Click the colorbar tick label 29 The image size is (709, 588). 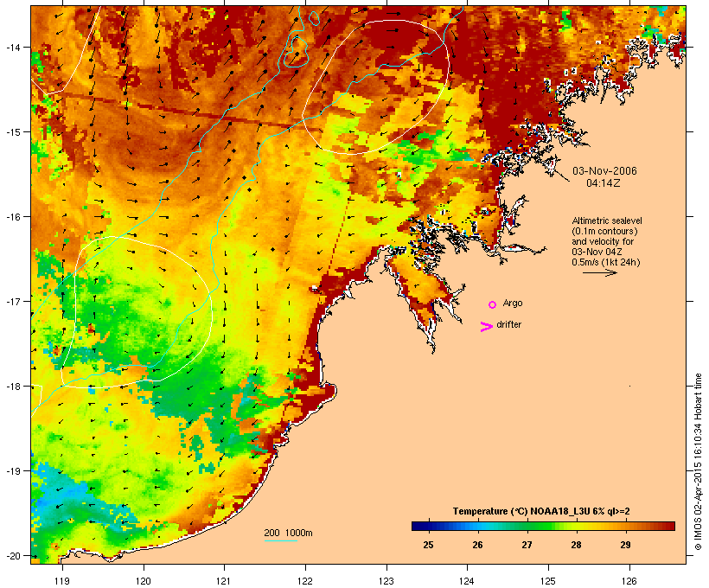coord(625,545)
